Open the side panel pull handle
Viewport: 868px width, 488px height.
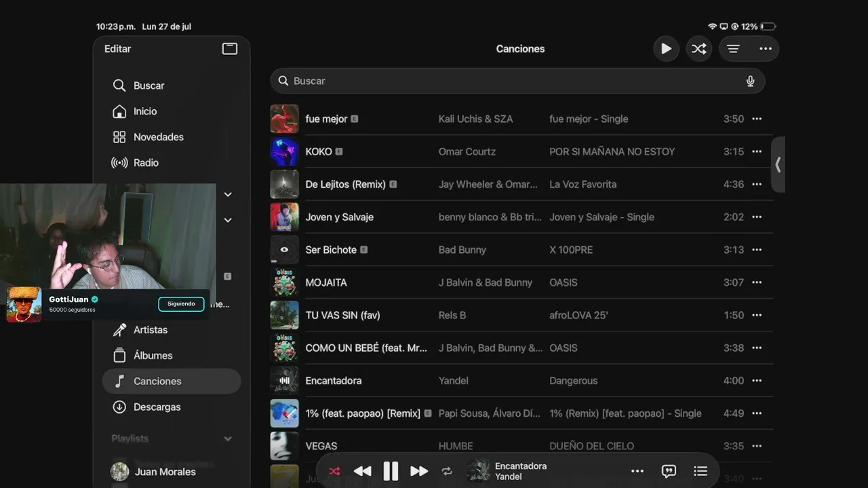click(778, 165)
